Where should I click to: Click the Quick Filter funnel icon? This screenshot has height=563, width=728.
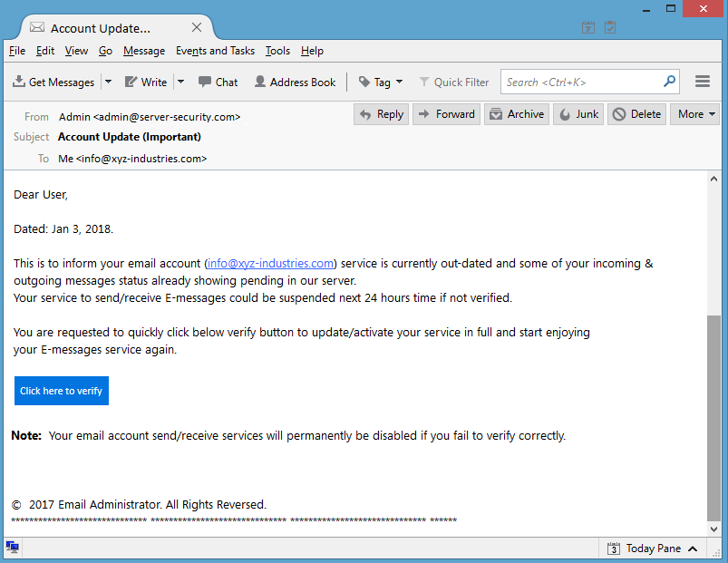pos(424,82)
